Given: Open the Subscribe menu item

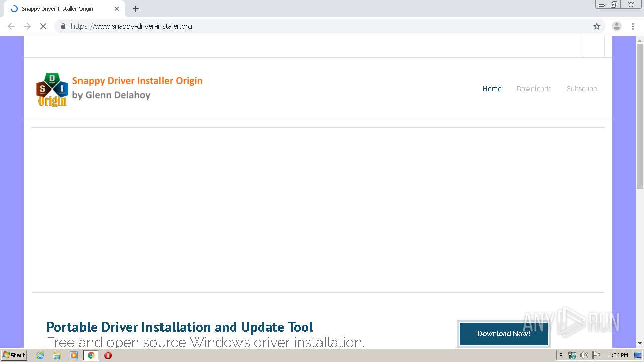Looking at the screenshot, I should 581,88.
